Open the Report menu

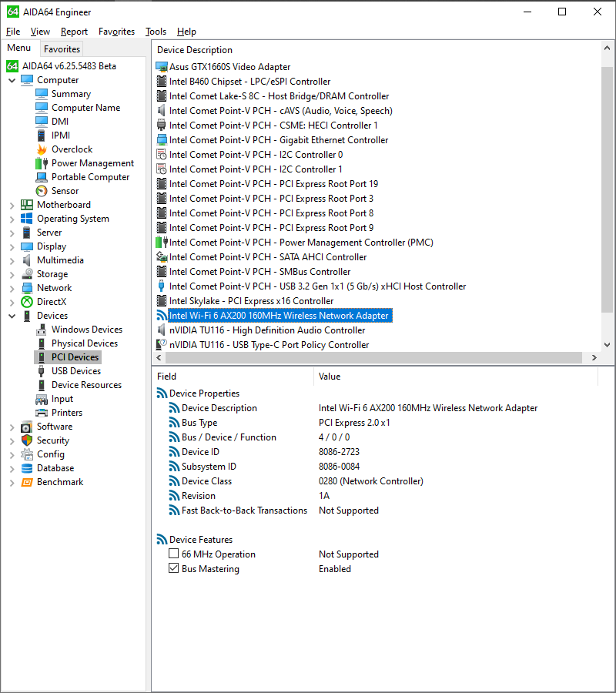point(74,32)
